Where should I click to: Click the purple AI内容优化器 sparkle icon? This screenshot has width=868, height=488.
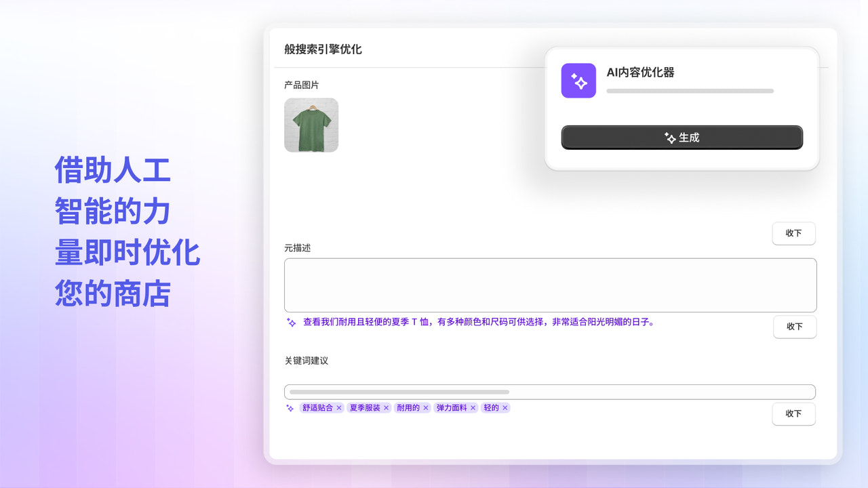pos(578,81)
